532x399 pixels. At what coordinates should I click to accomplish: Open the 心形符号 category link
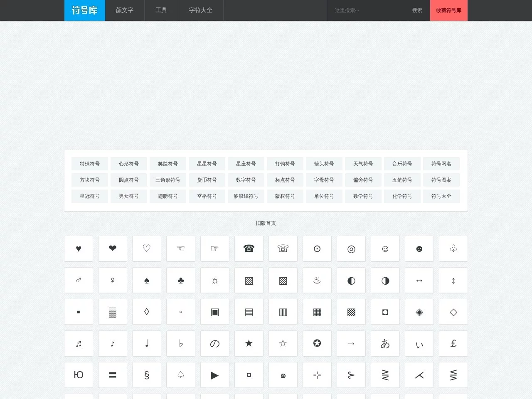pos(129,164)
